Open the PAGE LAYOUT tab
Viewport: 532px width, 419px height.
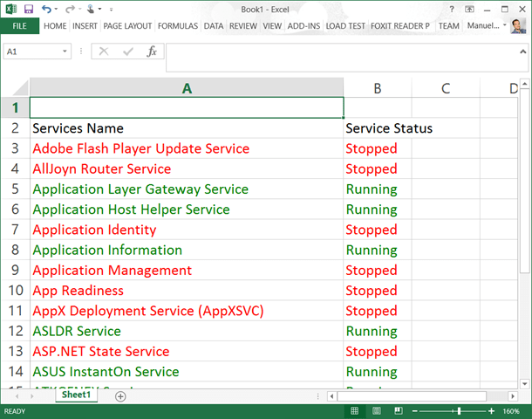pyautogui.click(x=127, y=26)
